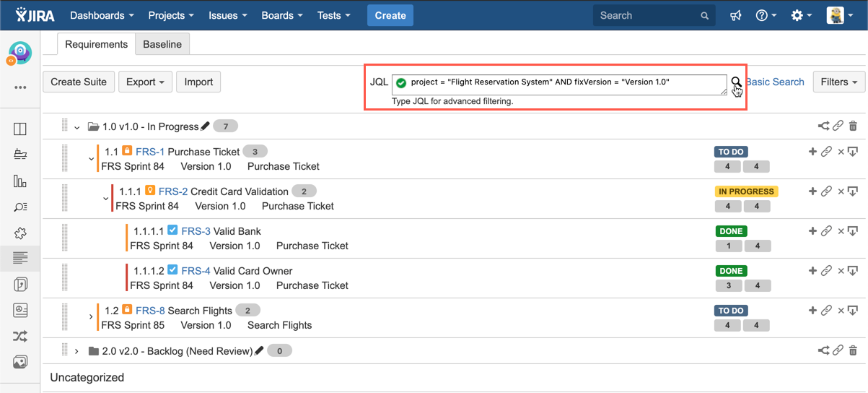The width and height of the screenshot is (868, 393).
Task: Open the Export dropdown
Action: [x=145, y=82]
